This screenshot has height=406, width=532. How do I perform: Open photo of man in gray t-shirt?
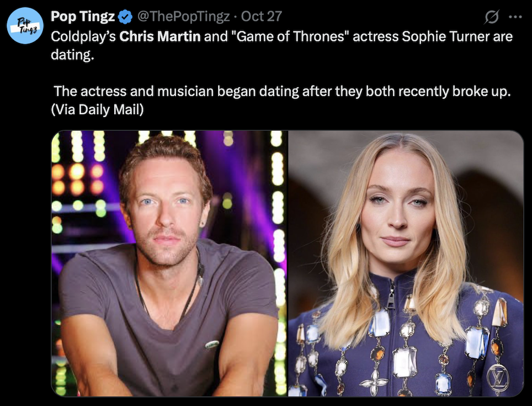click(169, 263)
